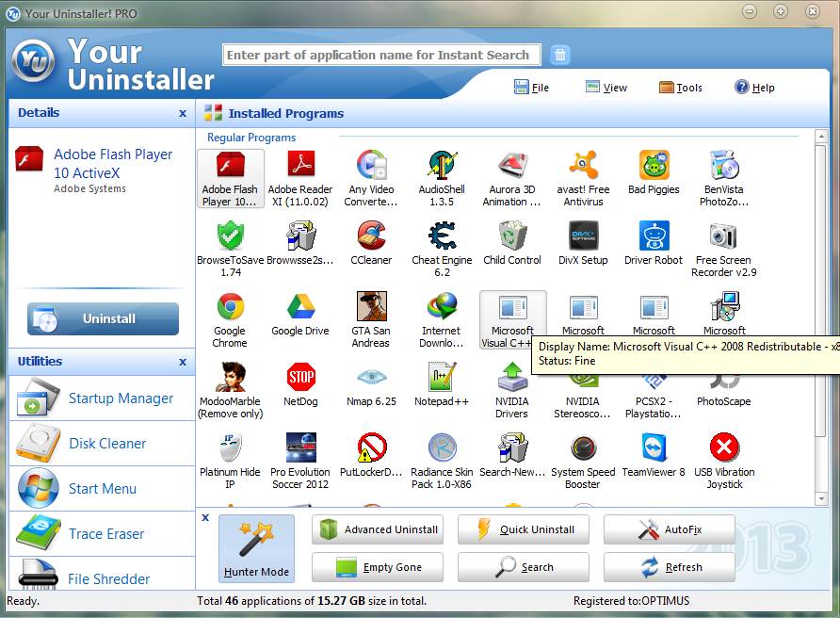Select BenVista PhotoZoom program icon
840x618 pixels.
pyautogui.click(x=724, y=165)
